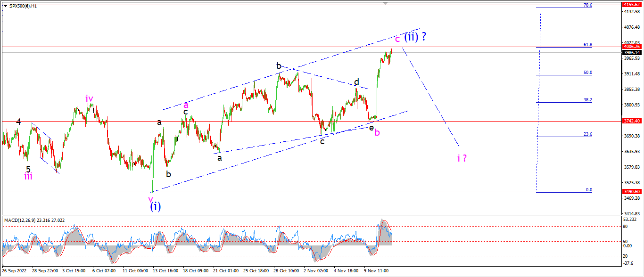The width and height of the screenshot is (644, 277).
Task: Click the 80 level on MACD scale
Action: click(x=626, y=227)
